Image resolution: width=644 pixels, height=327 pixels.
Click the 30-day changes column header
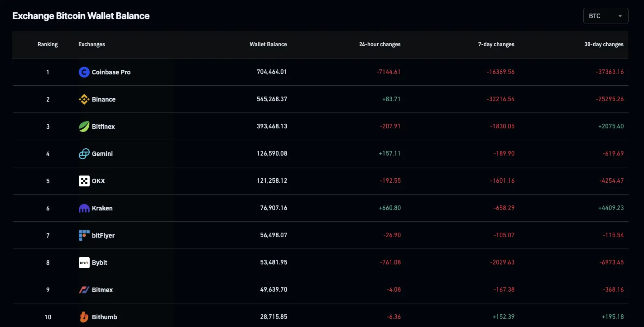coord(604,44)
